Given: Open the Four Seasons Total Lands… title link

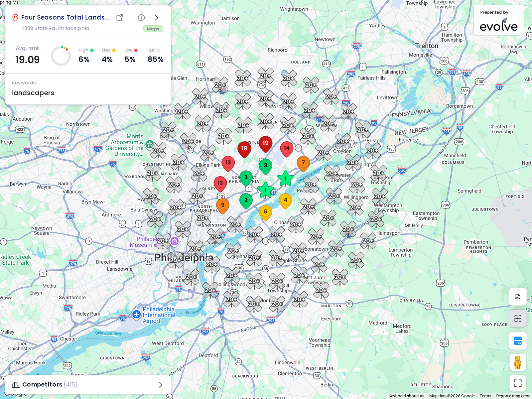Looking at the screenshot, I should (x=65, y=17).
